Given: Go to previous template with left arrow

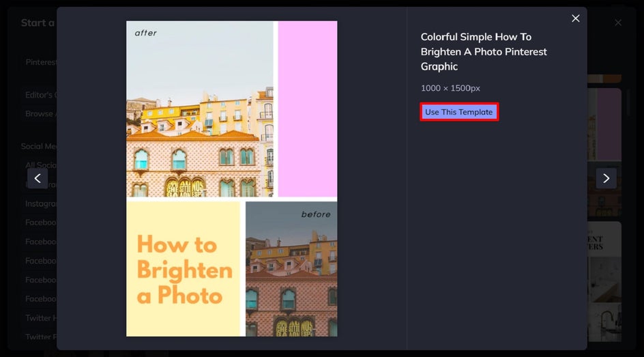Looking at the screenshot, I should [38, 178].
